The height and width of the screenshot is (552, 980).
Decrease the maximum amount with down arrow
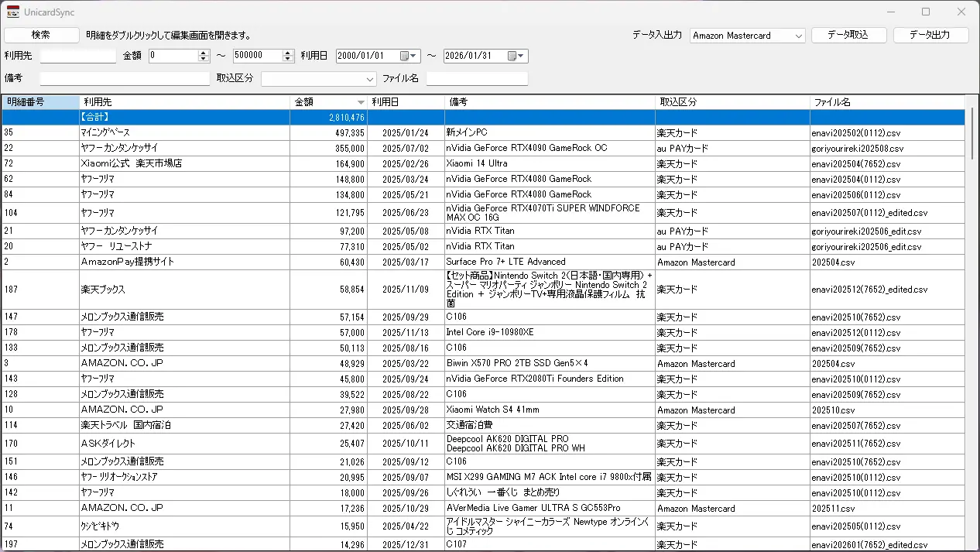point(289,59)
